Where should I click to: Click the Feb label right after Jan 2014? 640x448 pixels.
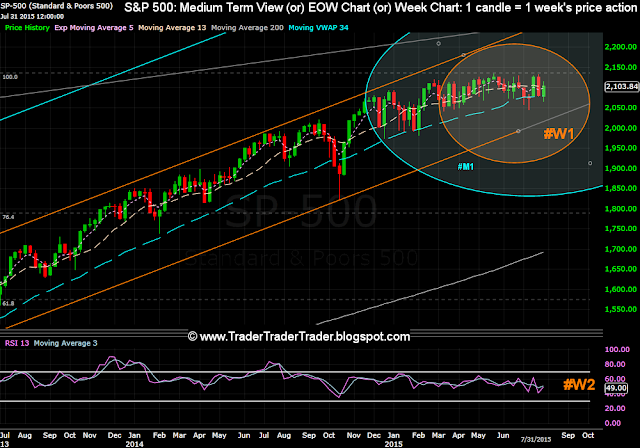pyautogui.click(x=159, y=436)
